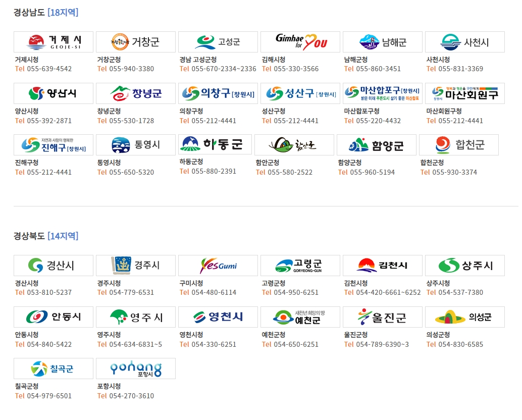This screenshot has width=522, height=420.
Task: Select phone number 055-639-4542
Action: tap(49, 69)
